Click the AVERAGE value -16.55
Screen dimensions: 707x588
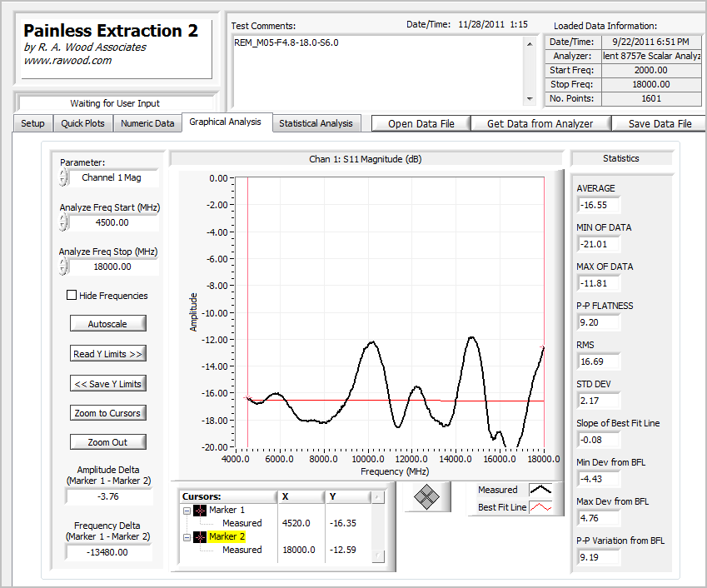pyautogui.click(x=599, y=205)
